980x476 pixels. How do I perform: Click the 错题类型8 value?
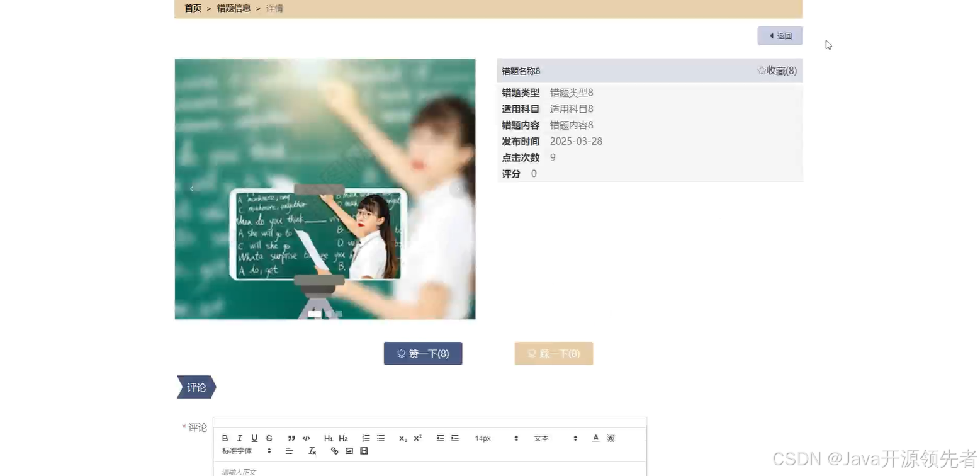tap(572, 93)
